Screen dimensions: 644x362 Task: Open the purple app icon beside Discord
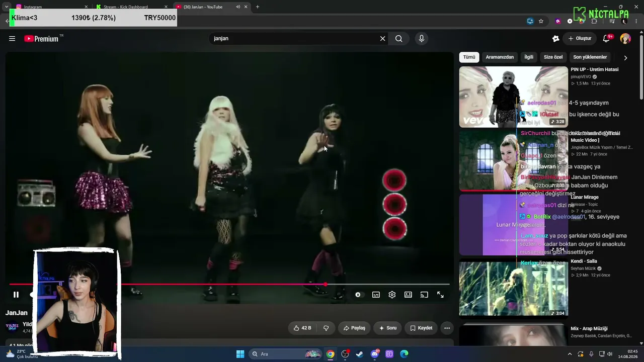point(389,354)
